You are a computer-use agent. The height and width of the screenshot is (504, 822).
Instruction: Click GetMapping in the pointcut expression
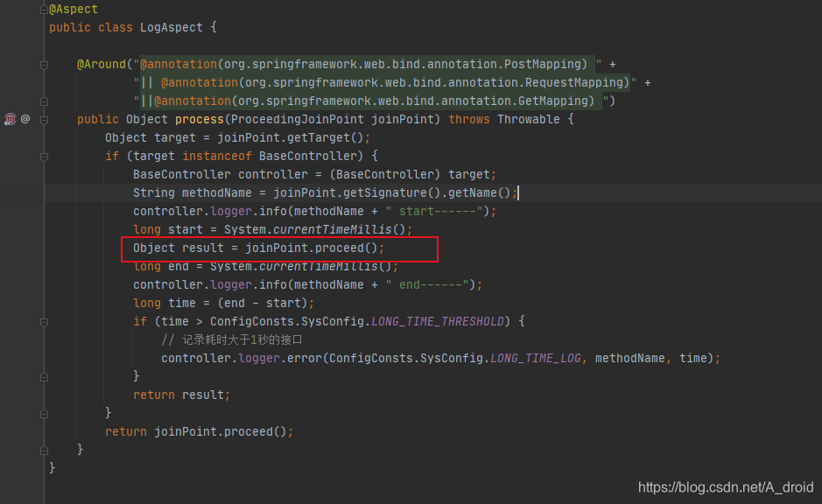pyautogui.click(x=552, y=101)
